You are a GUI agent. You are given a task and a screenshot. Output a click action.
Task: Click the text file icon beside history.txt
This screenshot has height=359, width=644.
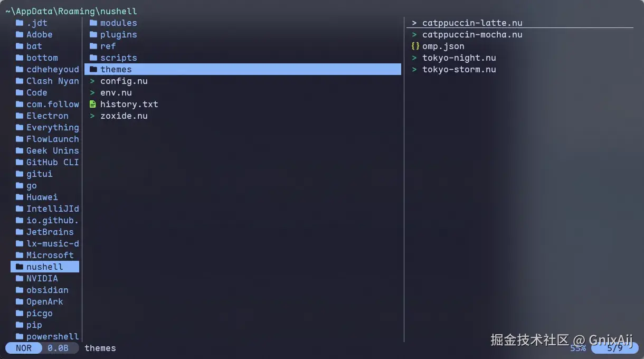(x=92, y=104)
